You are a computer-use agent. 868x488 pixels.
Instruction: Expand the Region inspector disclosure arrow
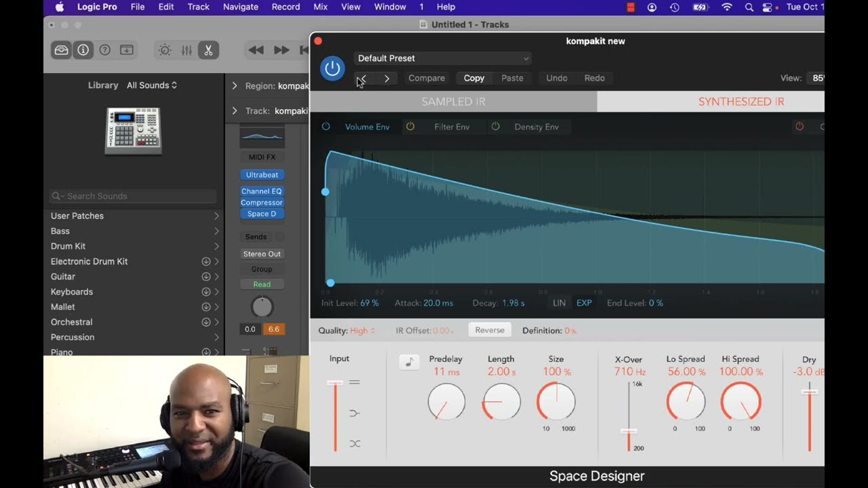click(235, 86)
